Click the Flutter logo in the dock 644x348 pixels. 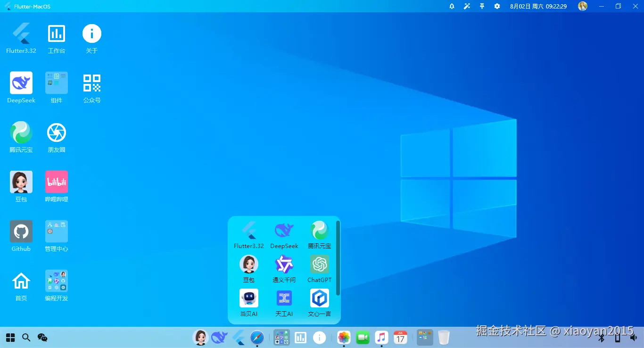tap(239, 337)
